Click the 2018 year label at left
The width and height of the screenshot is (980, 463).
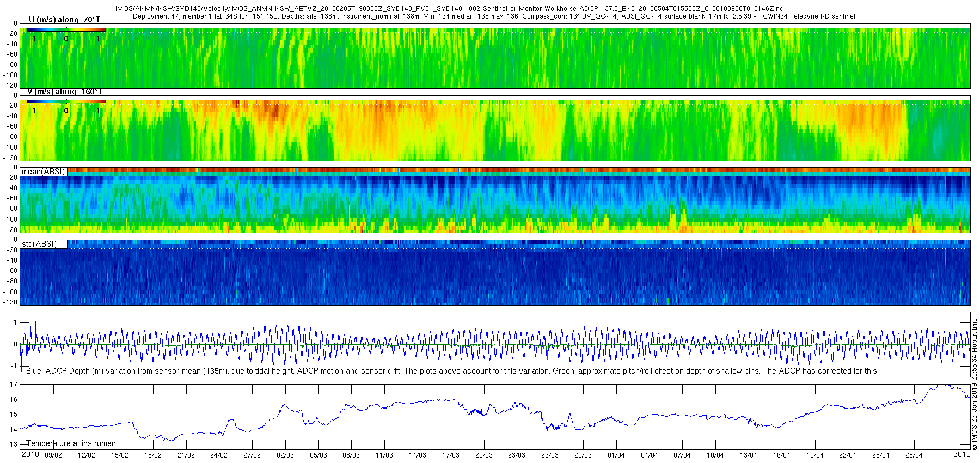click(x=30, y=454)
